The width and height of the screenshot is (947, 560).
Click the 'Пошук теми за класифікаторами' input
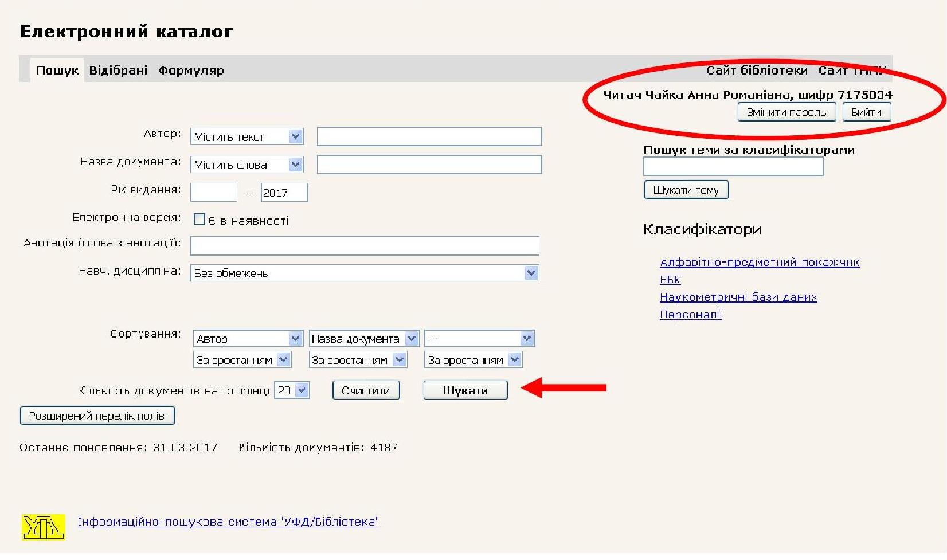733,166
